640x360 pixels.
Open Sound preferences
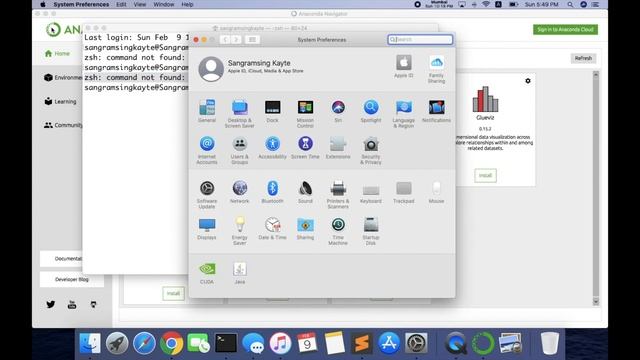click(305, 192)
